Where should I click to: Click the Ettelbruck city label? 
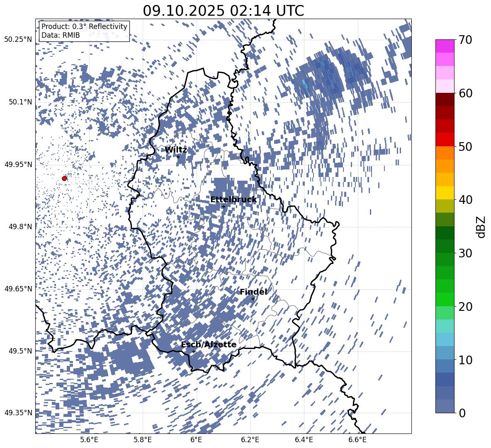(233, 200)
